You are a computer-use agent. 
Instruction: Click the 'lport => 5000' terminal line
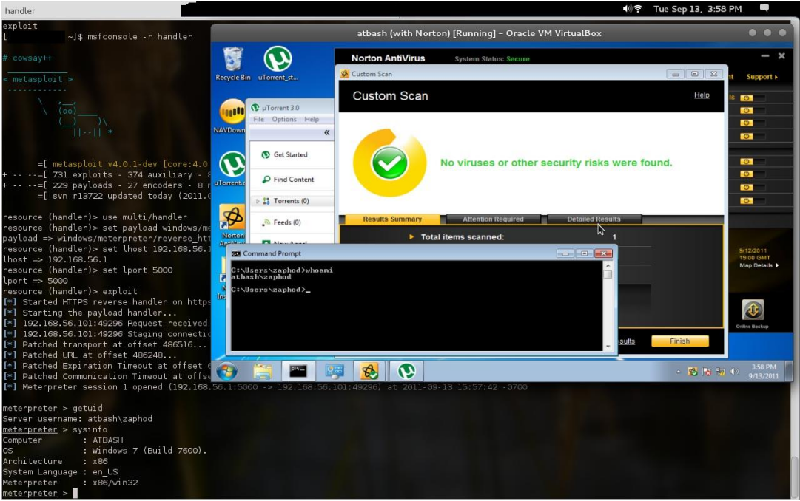coord(35,281)
